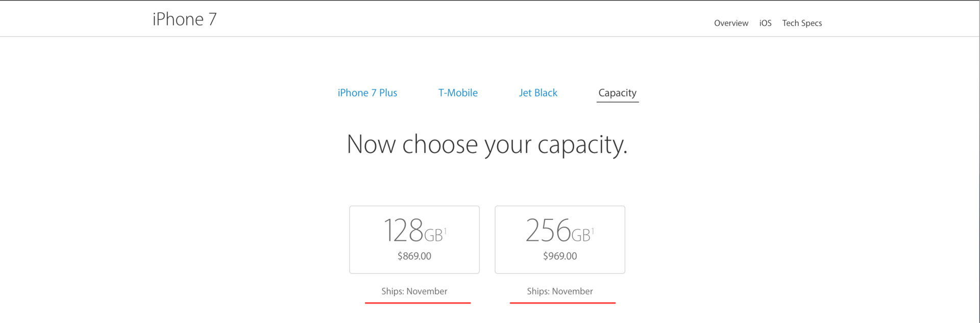
Task: Navigate to the Overview section
Action: click(731, 23)
